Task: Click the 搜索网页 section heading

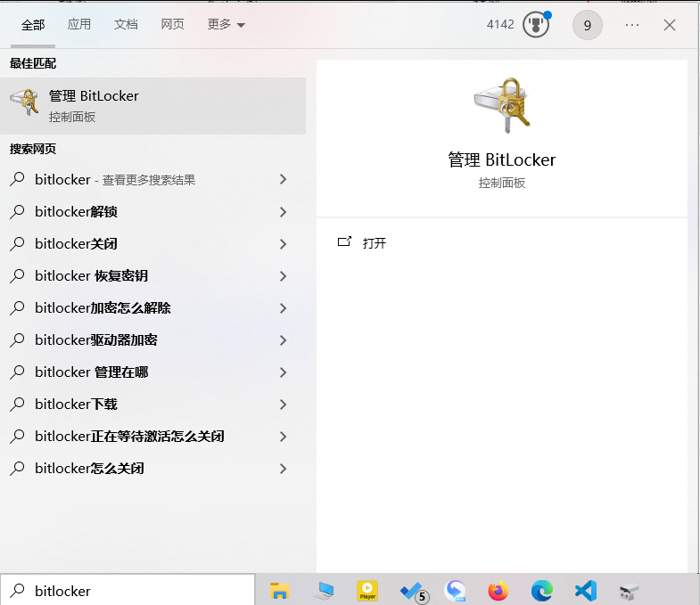Action: 33,149
